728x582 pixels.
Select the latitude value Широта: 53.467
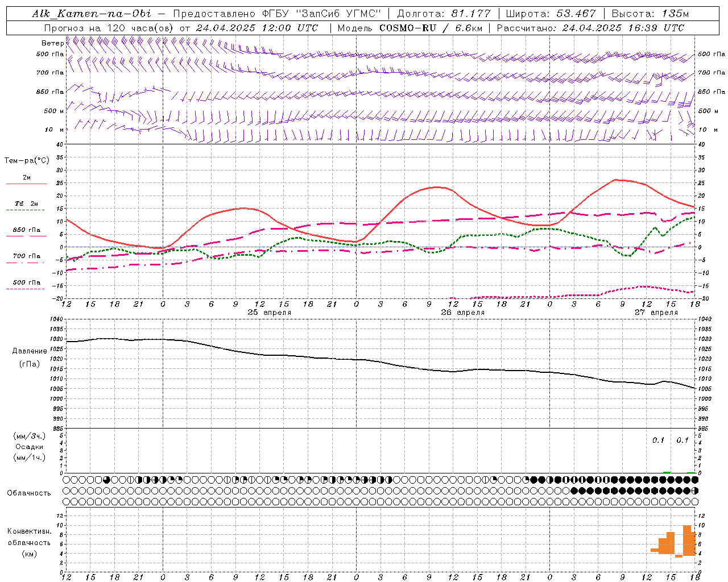pos(551,13)
